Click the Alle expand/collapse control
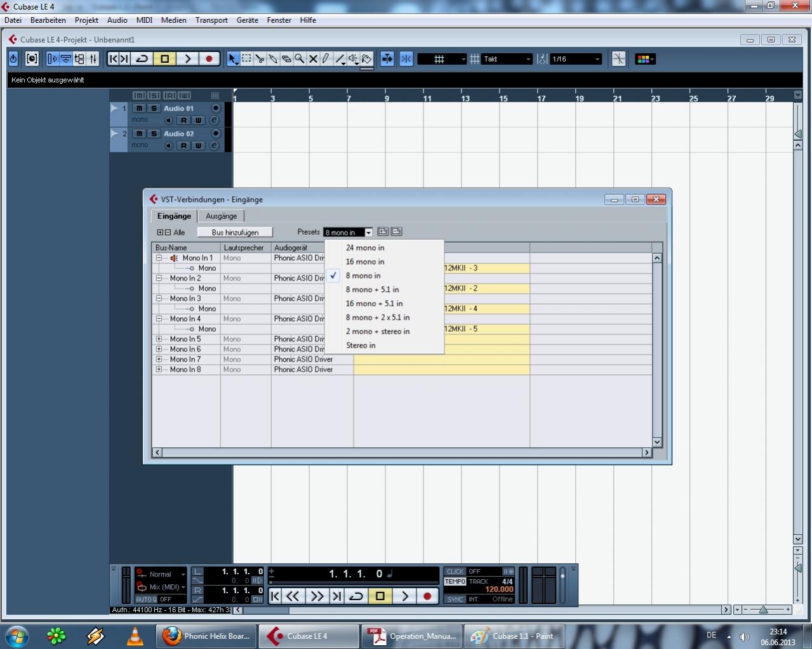812x649 pixels. (x=171, y=233)
